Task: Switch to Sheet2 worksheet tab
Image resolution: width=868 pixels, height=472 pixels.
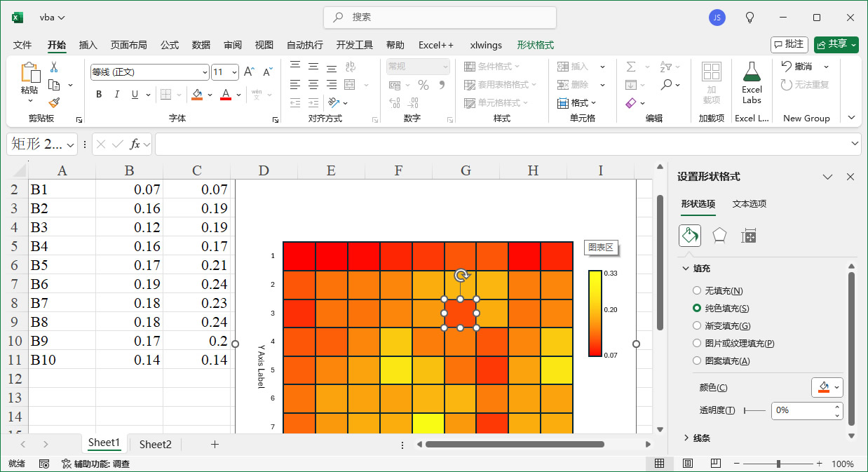Action: tap(154, 443)
